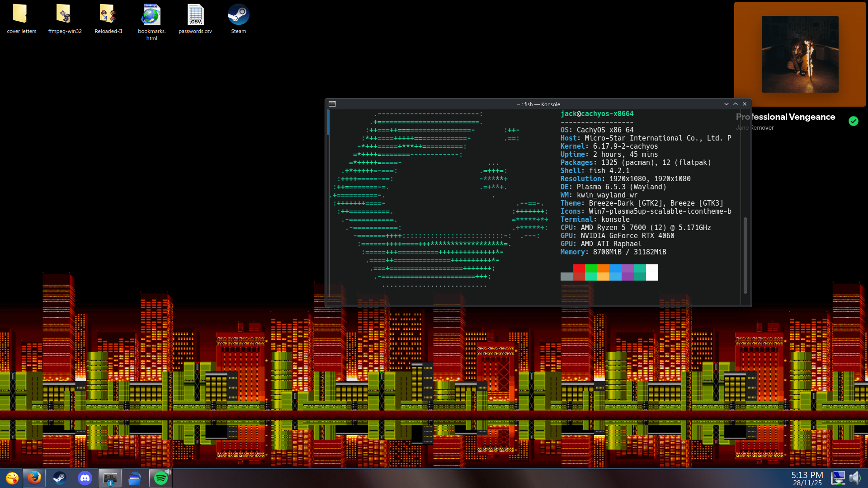The width and height of the screenshot is (868, 488).
Task: Open the clock calendar showing 5:13 PM
Action: coord(807,479)
